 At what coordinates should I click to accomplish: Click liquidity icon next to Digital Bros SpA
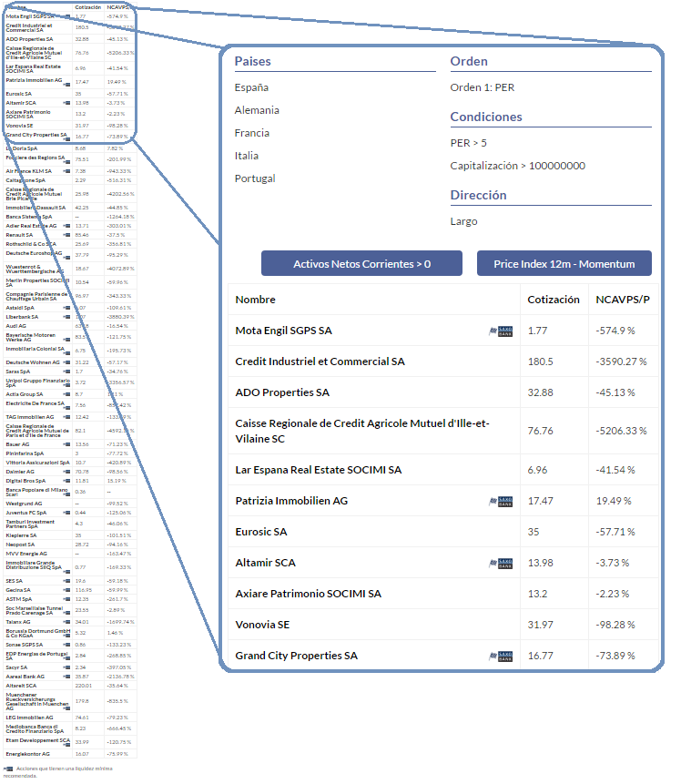click(66, 481)
